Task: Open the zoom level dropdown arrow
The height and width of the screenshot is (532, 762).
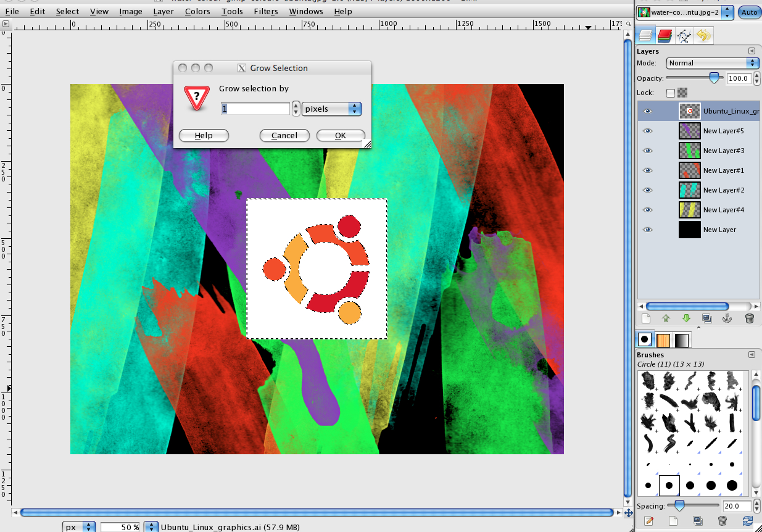Action: pos(151,527)
